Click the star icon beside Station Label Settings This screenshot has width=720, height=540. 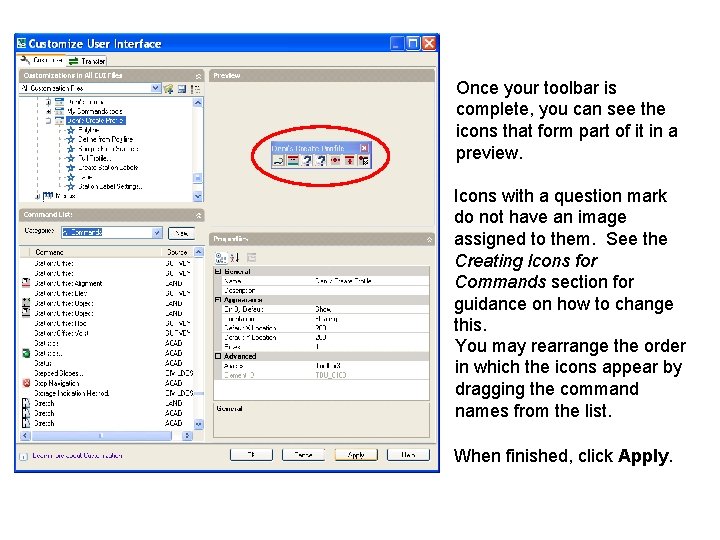click(71, 186)
